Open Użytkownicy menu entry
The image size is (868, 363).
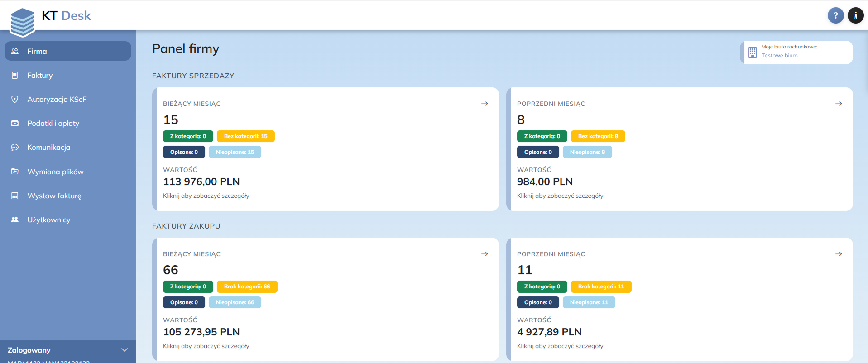tap(68, 220)
